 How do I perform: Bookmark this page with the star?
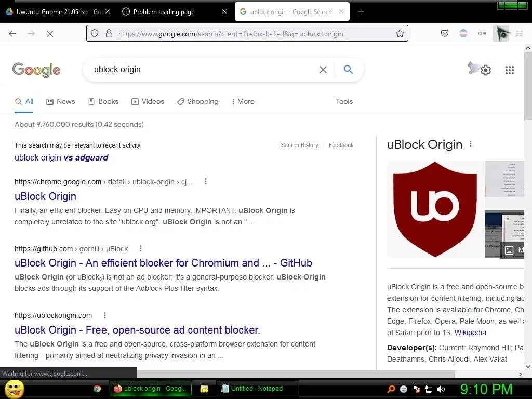[400, 34]
